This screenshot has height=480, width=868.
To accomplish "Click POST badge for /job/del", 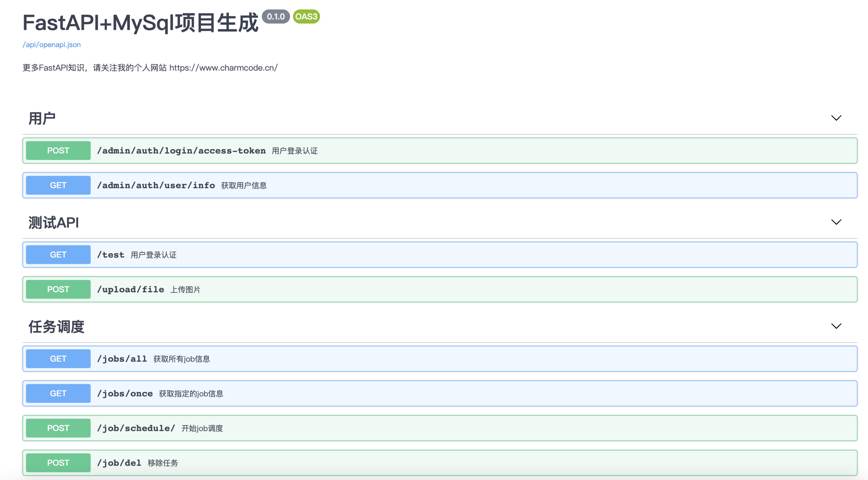I will (x=58, y=463).
